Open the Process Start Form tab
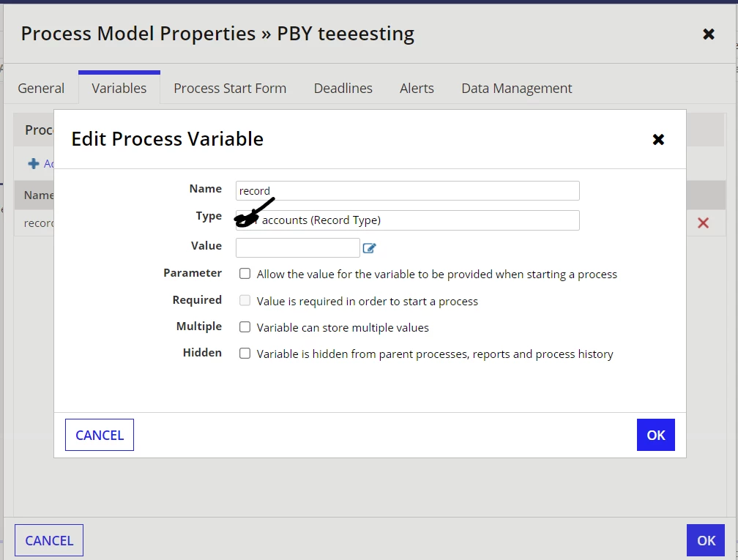 pos(230,88)
